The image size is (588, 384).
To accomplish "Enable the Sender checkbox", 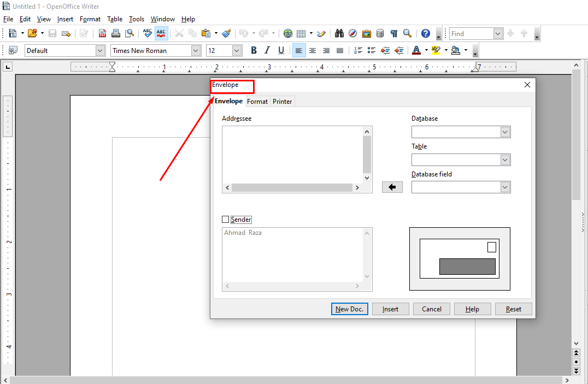I will [x=225, y=220].
